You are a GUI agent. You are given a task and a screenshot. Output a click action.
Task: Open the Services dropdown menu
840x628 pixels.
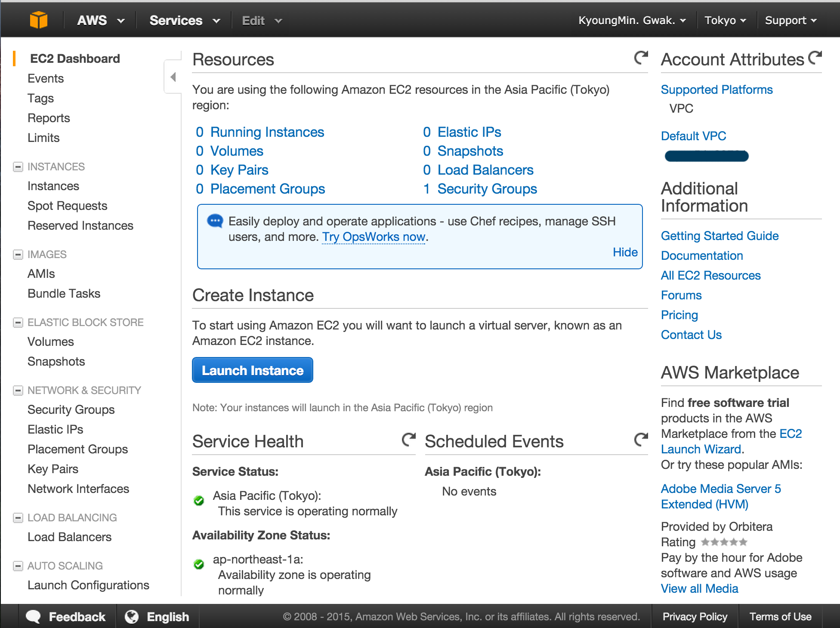point(185,20)
